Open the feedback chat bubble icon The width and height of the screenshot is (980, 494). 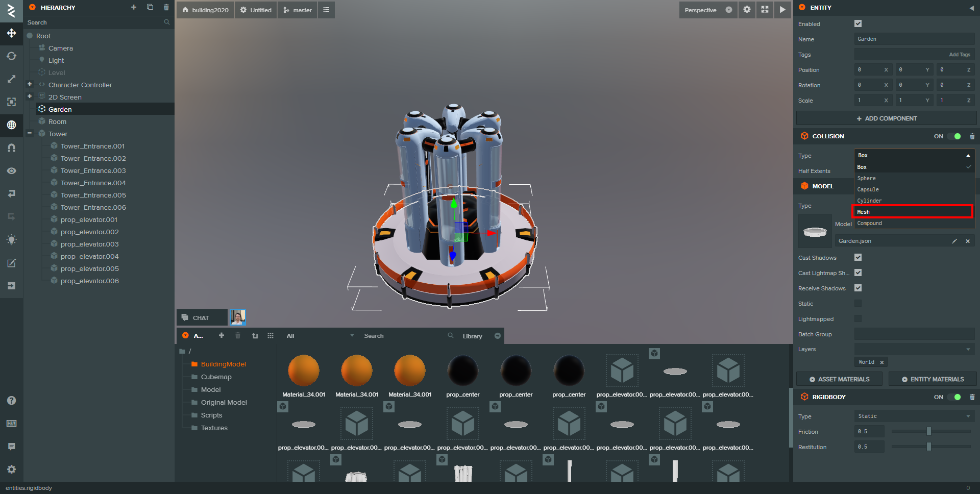[x=11, y=447]
